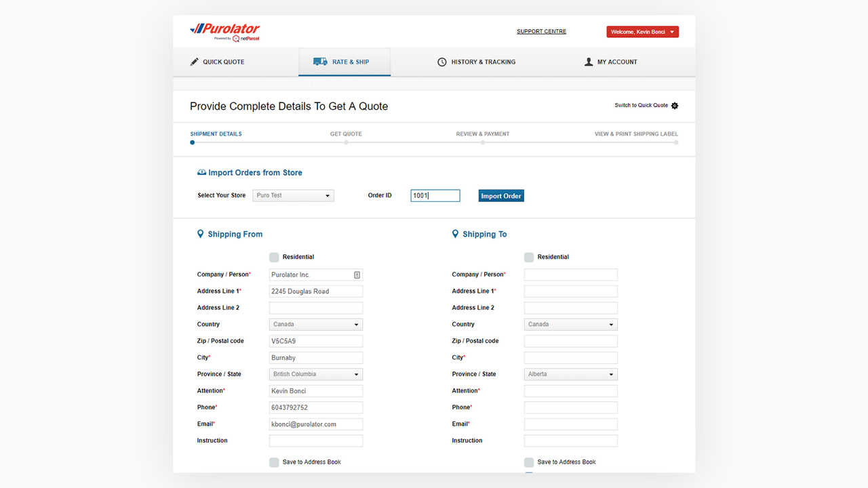Click Shipping From Address Line 1 field
Viewport: 868px width, 488px height.
point(316,291)
